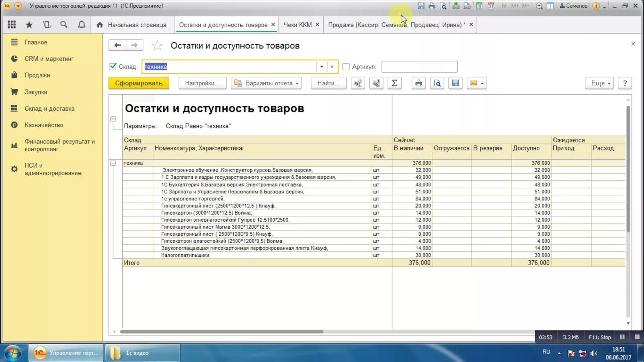Uncheck the Склад filter checkbox

point(113,66)
